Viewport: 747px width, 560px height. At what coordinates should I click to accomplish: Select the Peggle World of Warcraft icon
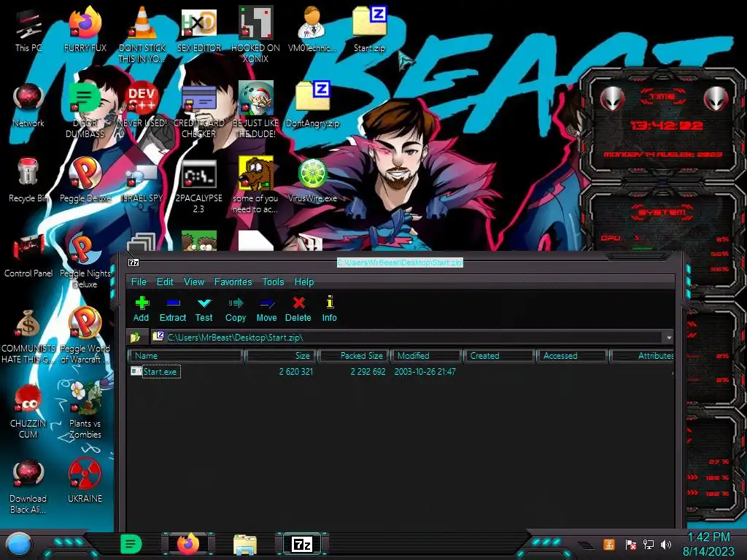click(x=85, y=336)
